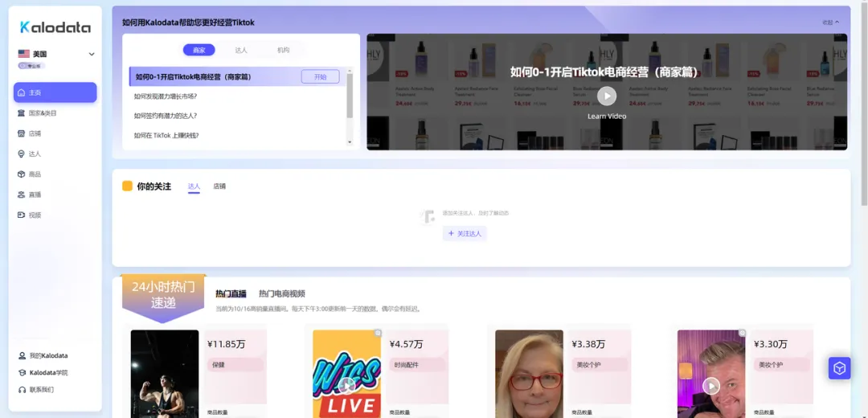This screenshot has width=868, height=418.
Task: Select the 达人 pill tab in guide
Action: 241,50
